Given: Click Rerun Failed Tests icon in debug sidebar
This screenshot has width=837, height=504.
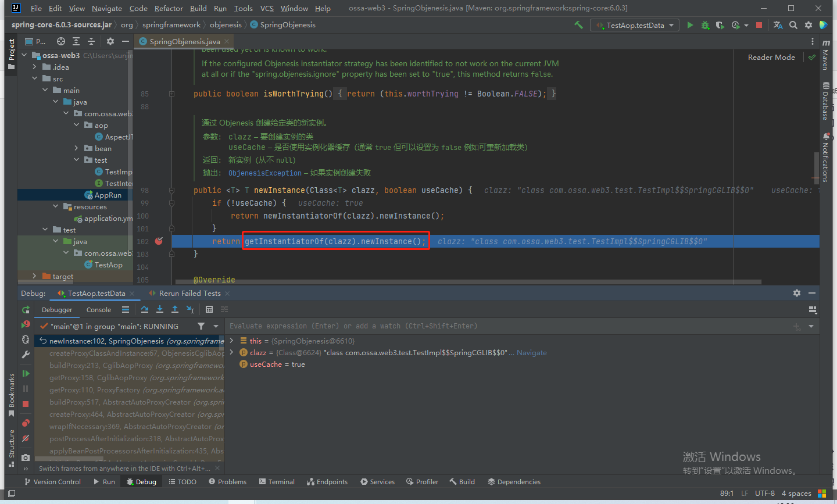Looking at the screenshot, I should [26, 324].
